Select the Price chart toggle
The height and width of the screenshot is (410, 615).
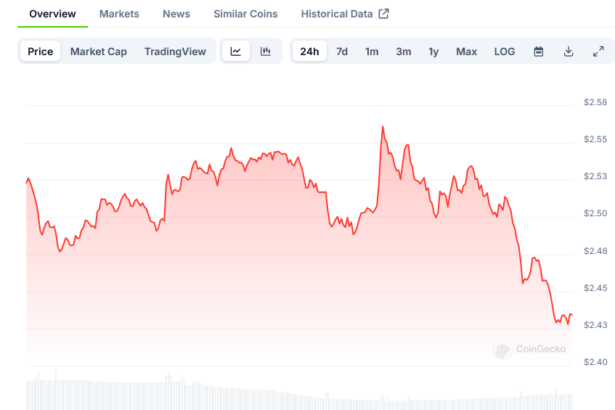click(41, 51)
